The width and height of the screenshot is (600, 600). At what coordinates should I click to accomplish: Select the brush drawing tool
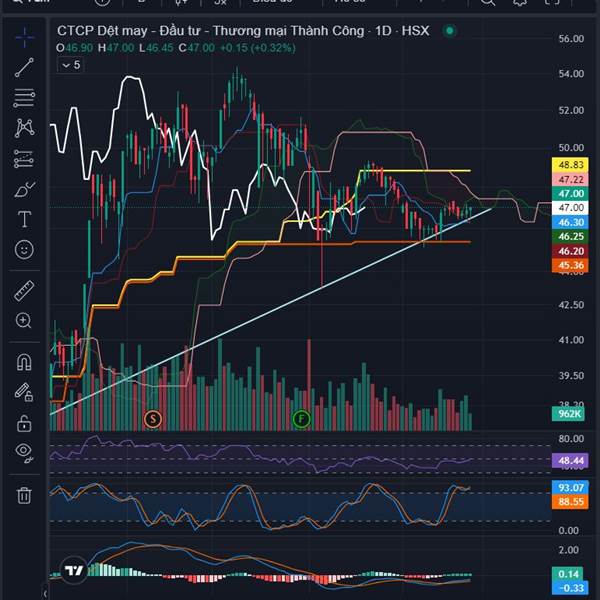coord(24,189)
